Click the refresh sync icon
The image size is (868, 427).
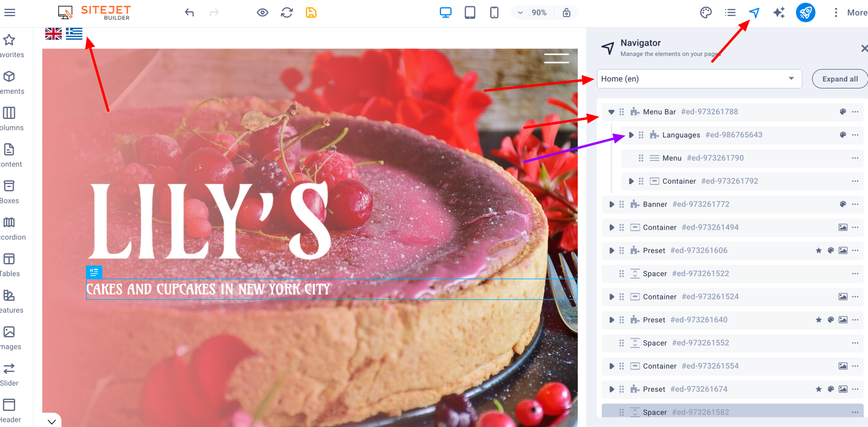(287, 13)
